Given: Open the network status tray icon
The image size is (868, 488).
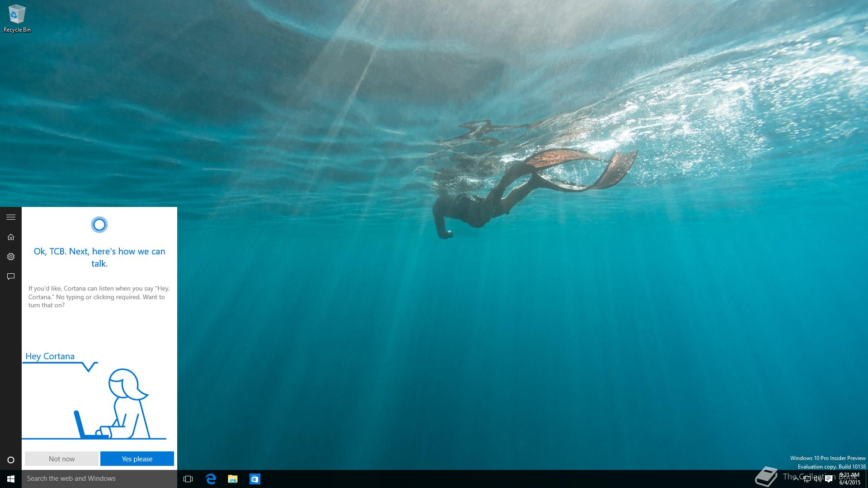Looking at the screenshot, I should point(807,479).
